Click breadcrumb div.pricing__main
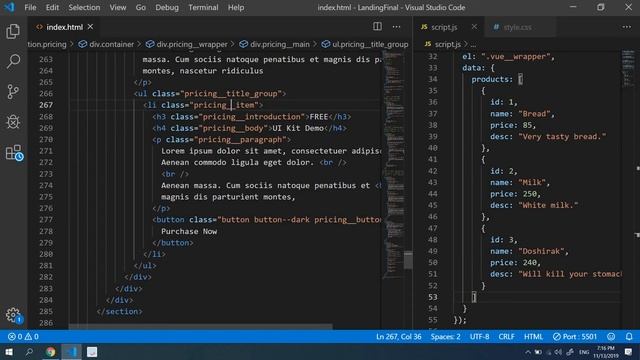The height and width of the screenshot is (360, 640). 275,44
